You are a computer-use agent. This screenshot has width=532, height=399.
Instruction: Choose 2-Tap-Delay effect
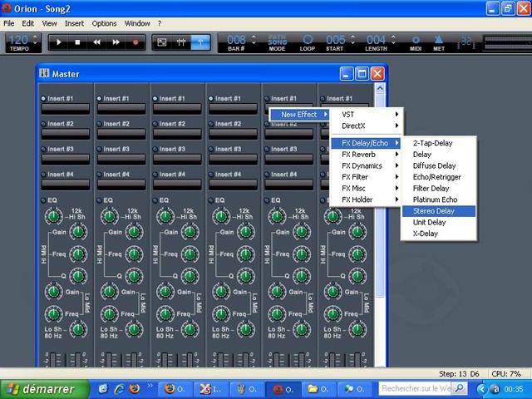pyautogui.click(x=439, y=143)
